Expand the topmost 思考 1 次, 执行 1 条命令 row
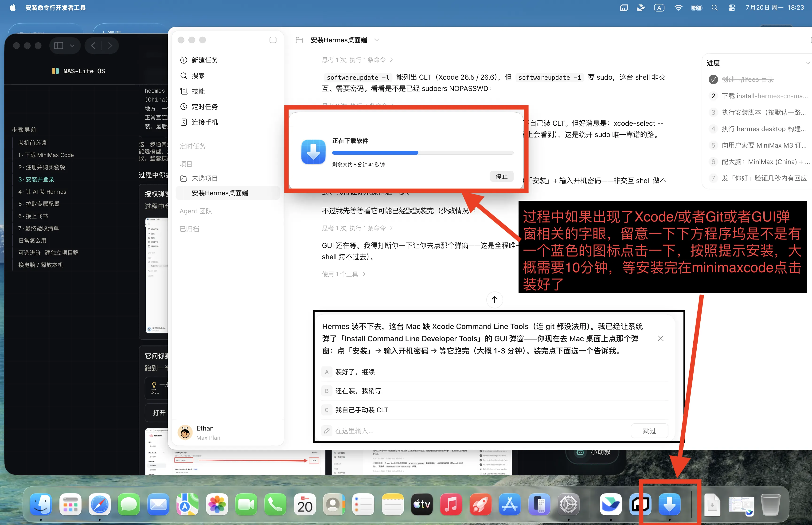Viewport: 812px width, 525px height. click(357, 60)
